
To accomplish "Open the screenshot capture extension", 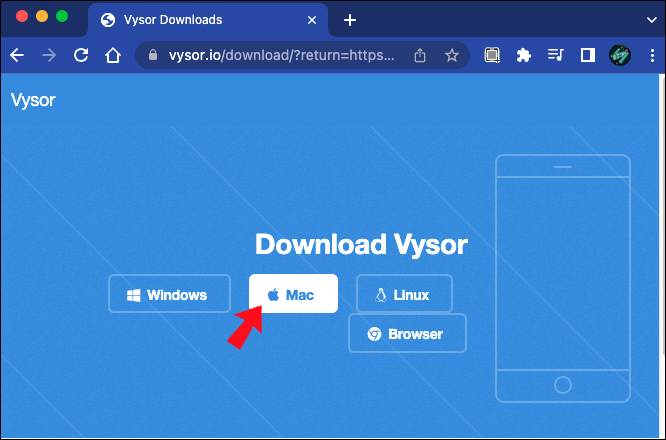I will click(492, 55).
